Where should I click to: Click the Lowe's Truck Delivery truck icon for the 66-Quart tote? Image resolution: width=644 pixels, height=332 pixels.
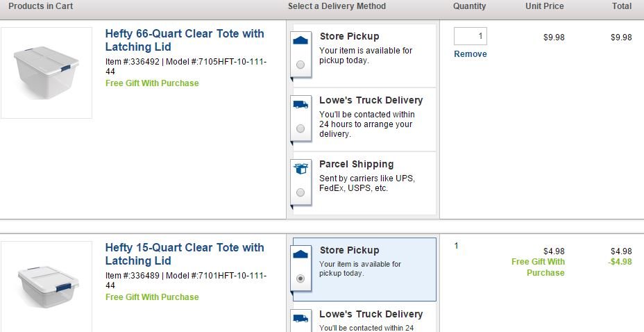point(300,104)
